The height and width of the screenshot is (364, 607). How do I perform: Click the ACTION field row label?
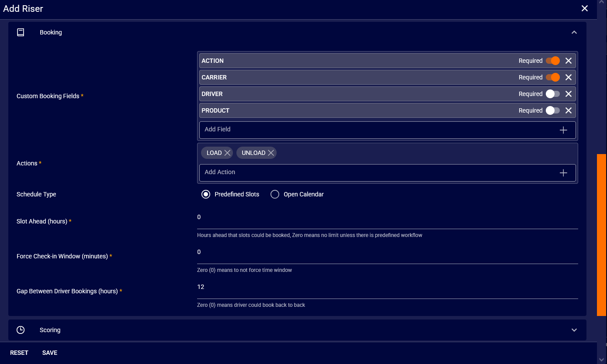point(212,61)
